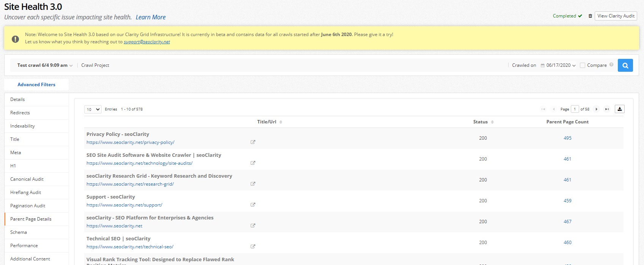Viewport: 644px width, 265px height.
Task: Click the Support - seoClarity title
Action: point(111,197)
